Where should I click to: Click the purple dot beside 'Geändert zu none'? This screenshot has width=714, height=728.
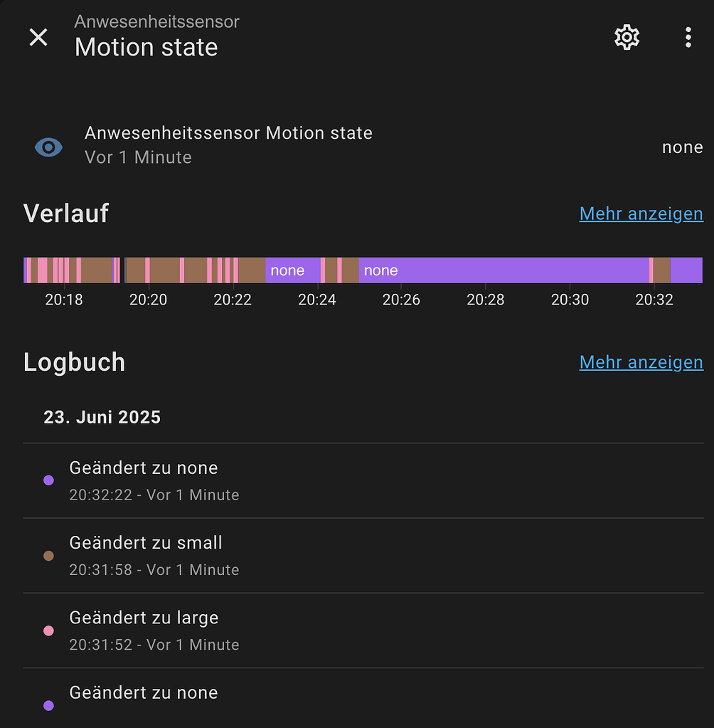tap(48, 480)
